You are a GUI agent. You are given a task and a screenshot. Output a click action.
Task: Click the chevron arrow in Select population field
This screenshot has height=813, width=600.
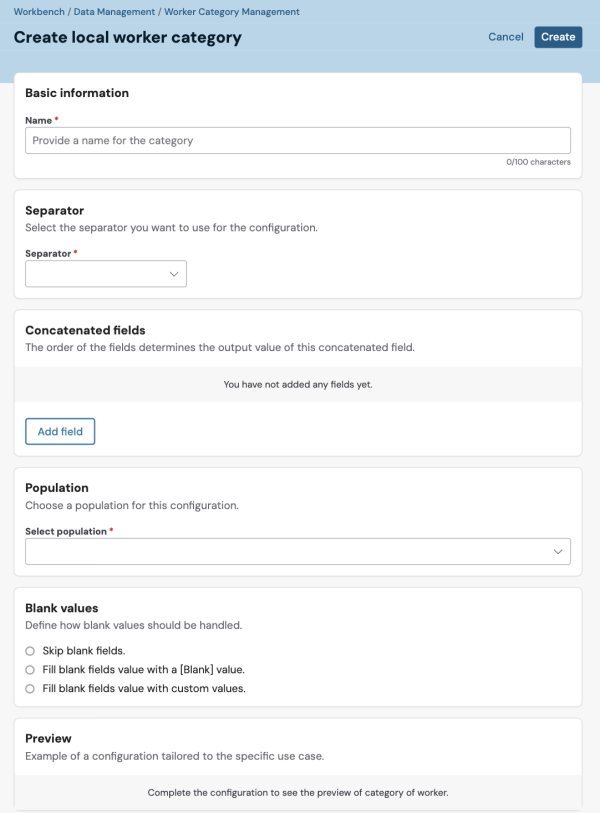point(557,552)
